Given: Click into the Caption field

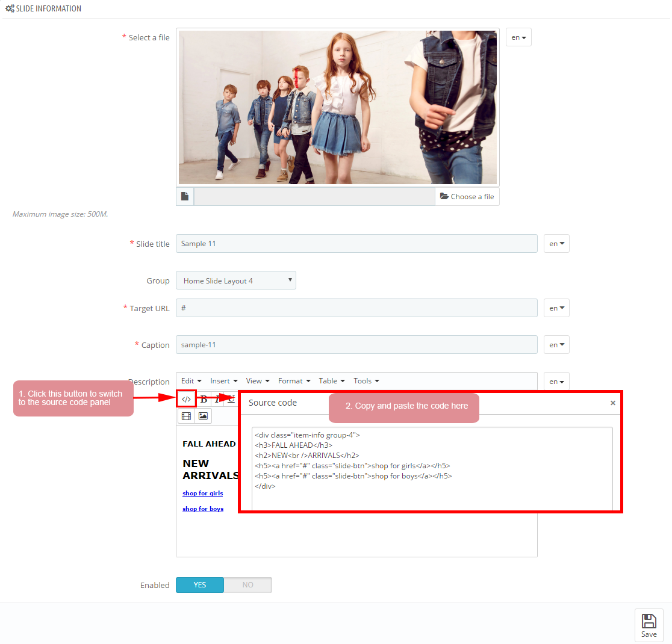Looking at the screenshot, I should click(x=356, y=344).
